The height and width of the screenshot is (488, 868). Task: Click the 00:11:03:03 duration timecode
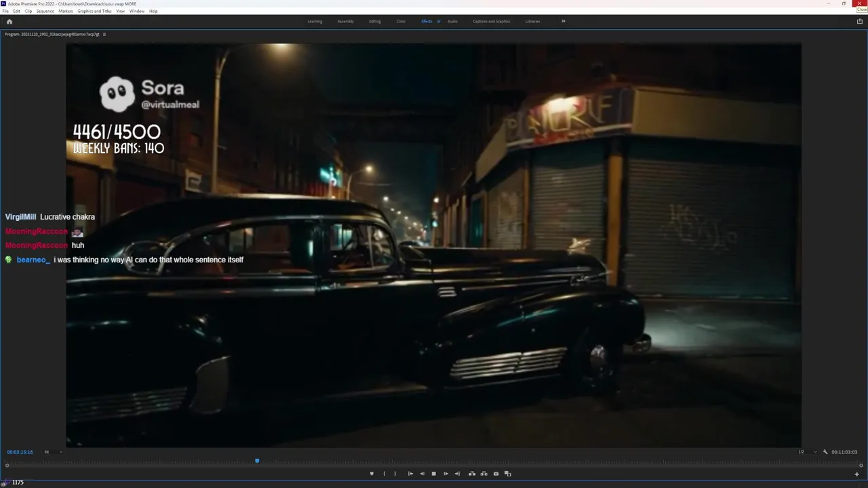click(x=844, y=452)
